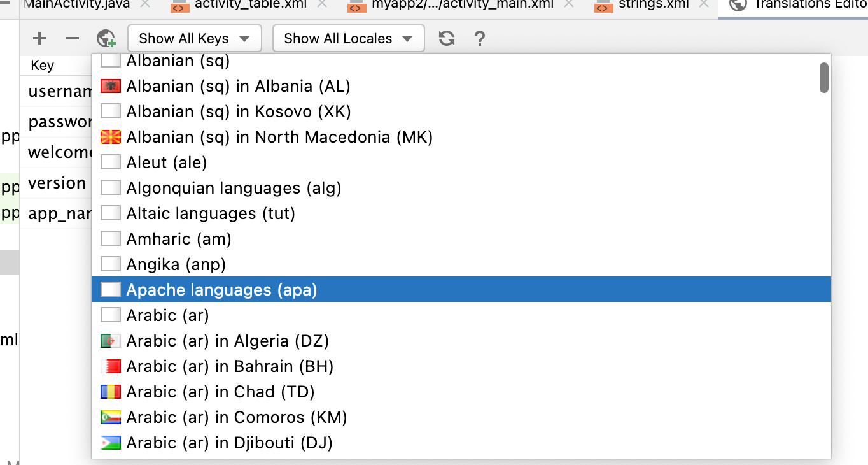The width and height of the screenshot is (868, 465).
Task: Select Arabic (ar) in Comoros (KM)
Action: point(461,417)
